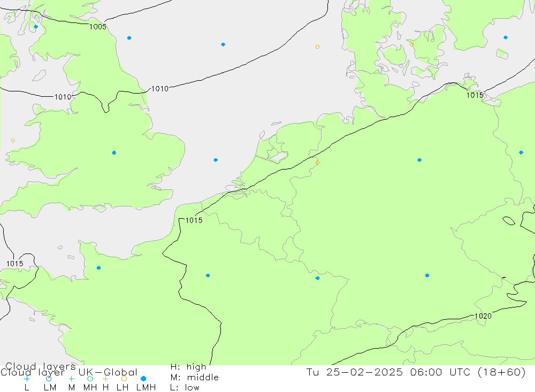The width and height of the screenshot is (535, 392).
Task: Click the '(18+60)' forecast run text
Action: click(502, 372)
